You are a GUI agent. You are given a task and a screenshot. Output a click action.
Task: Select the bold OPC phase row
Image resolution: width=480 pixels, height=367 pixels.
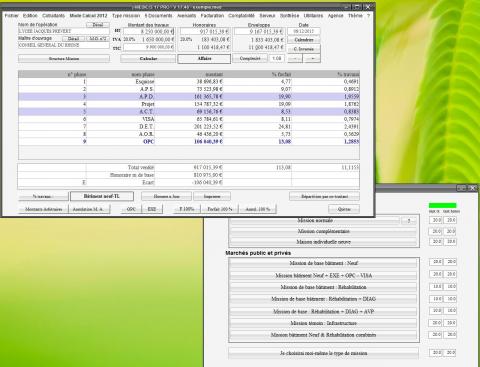(x=189, y=142)
